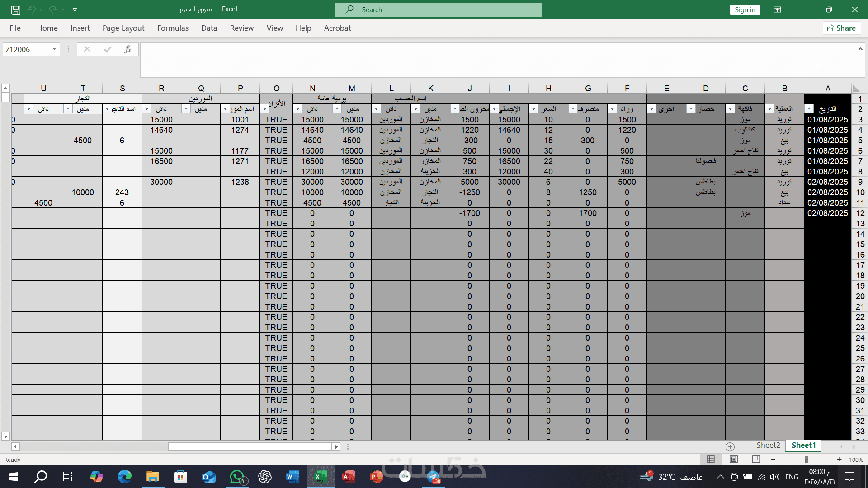
Task: Click Ribbon Display Options icon
Action: [777, 9]
